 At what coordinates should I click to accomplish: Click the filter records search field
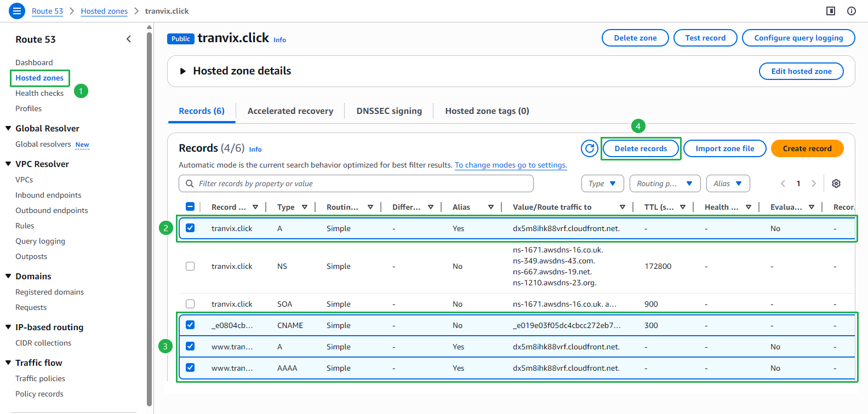[356, 183]
